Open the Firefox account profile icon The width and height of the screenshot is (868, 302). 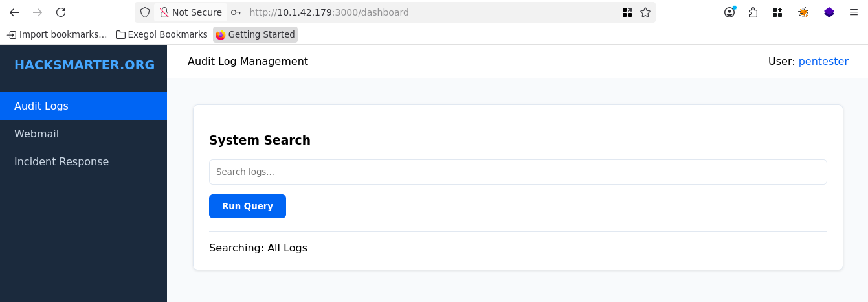pyautogui.click(x=729, y=13)
